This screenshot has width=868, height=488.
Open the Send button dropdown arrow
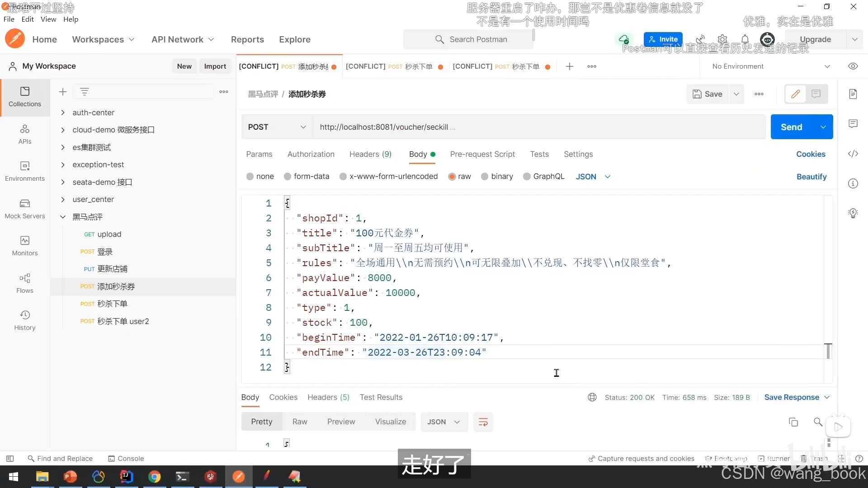click(x=823, y=127)
